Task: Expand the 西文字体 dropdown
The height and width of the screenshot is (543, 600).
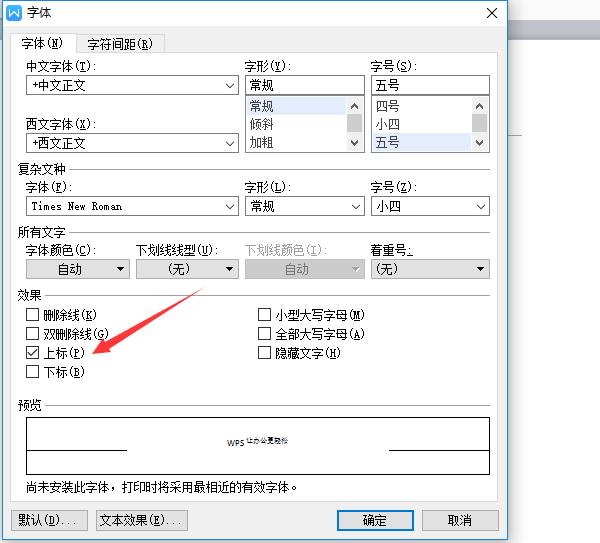Action: (230, 143)
